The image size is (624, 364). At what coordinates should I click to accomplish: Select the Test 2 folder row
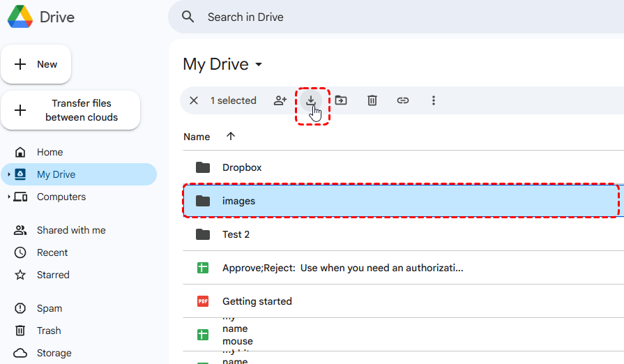(403, 234)
